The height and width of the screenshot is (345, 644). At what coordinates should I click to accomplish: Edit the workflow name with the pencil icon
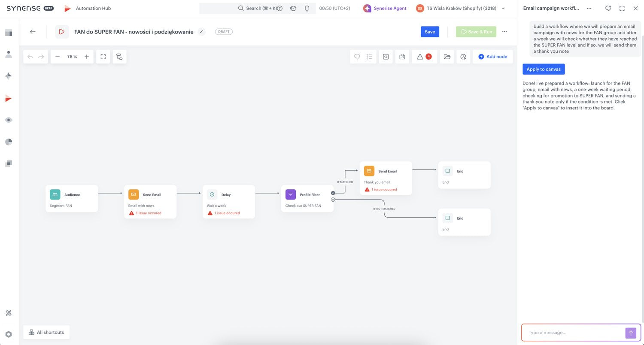201,32
